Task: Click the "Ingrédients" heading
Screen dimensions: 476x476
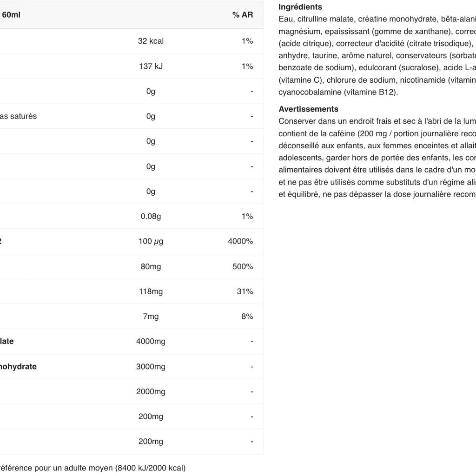Action: pyautogui.click(x=300, y=7)
